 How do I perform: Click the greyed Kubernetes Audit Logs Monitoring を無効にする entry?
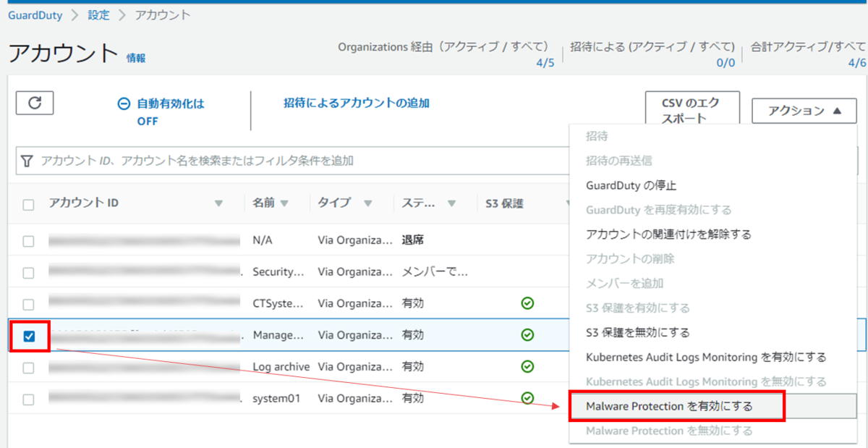click(705, 381)
